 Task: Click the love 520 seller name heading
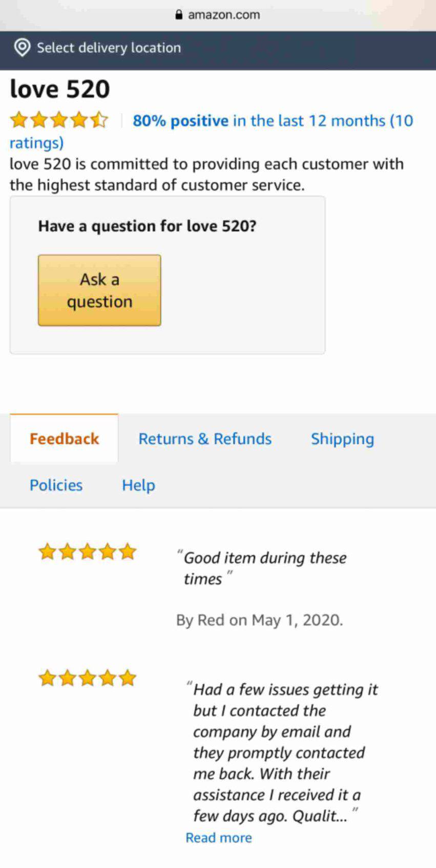(60, 89)
